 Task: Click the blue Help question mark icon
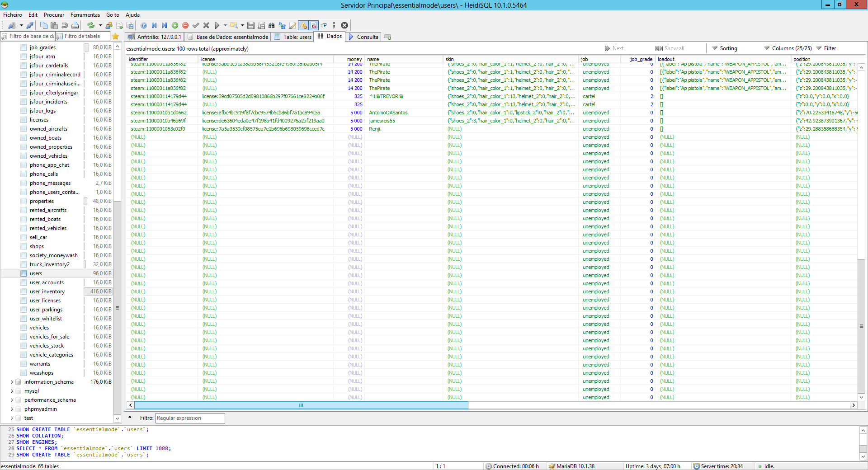(144, 25)
